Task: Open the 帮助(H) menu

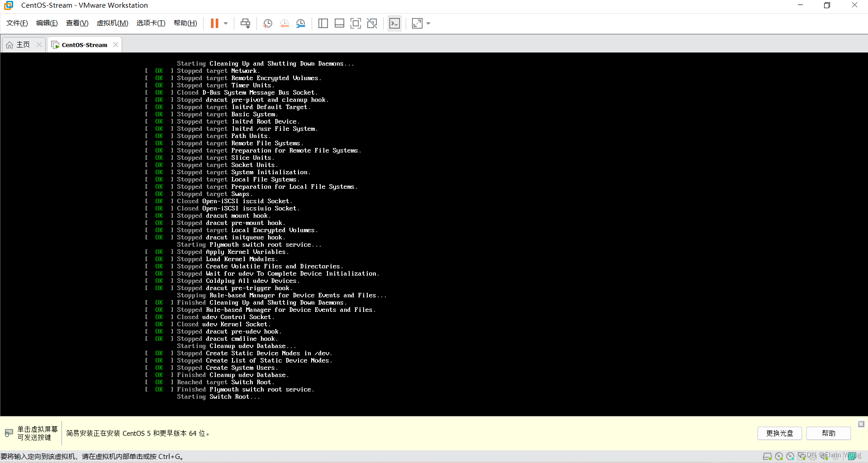Action: pos(185,23)
